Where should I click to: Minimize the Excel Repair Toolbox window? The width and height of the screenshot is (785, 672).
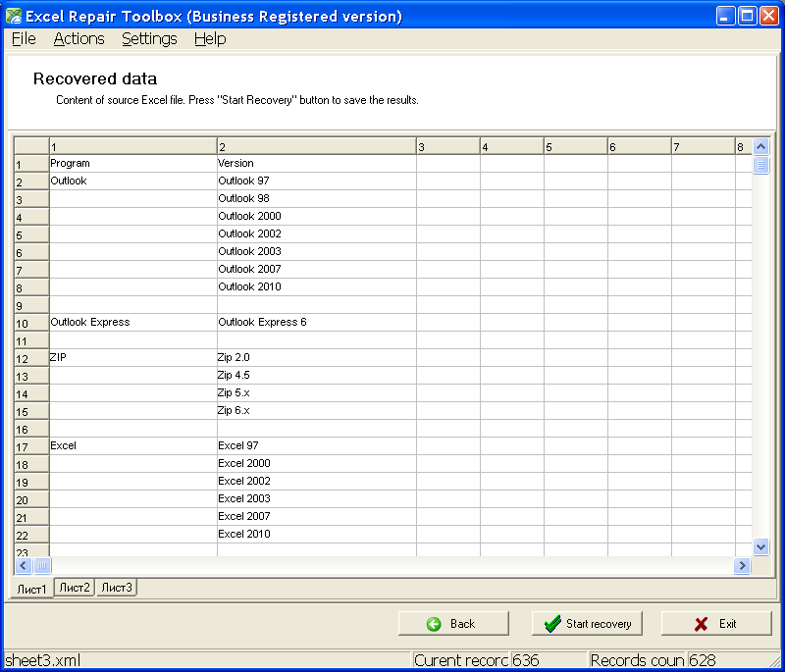coord(725,16)
